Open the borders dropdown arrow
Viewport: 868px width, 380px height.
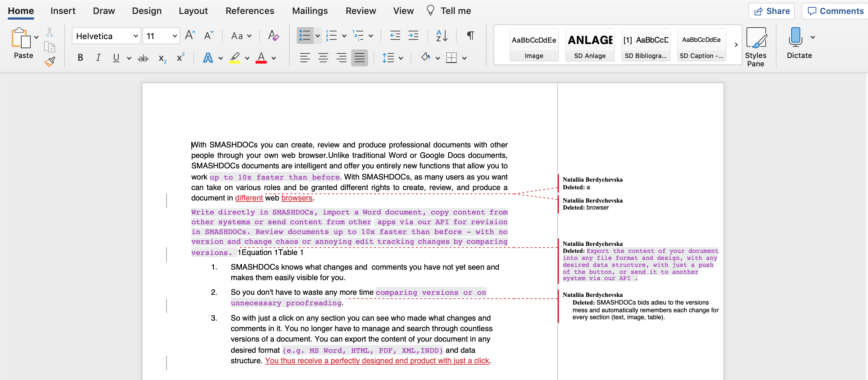coord(464,58)
